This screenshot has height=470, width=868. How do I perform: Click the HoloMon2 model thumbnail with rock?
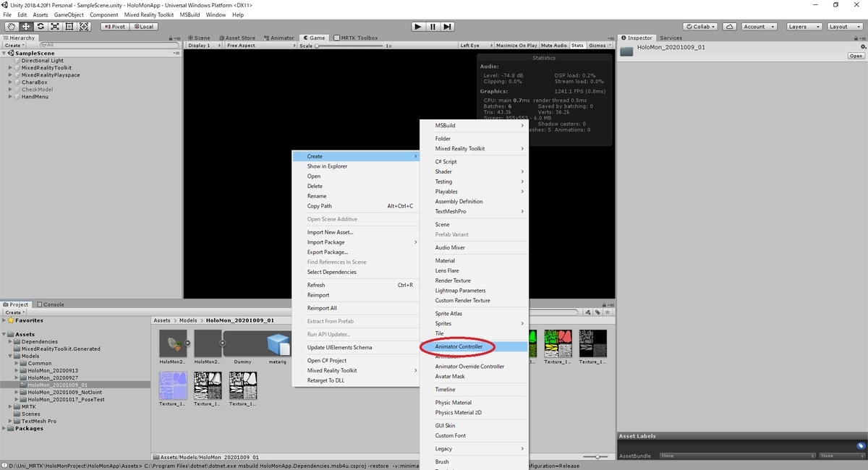point(173,343)
